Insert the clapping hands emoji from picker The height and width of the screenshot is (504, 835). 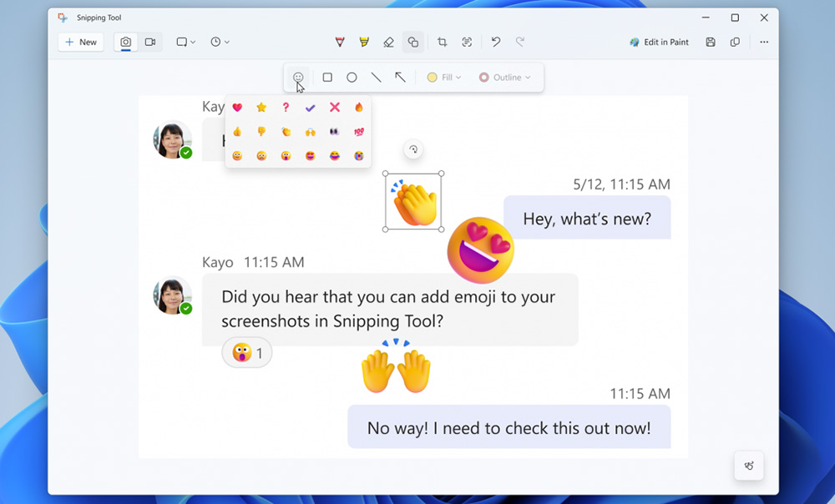(x=286, y=132)
